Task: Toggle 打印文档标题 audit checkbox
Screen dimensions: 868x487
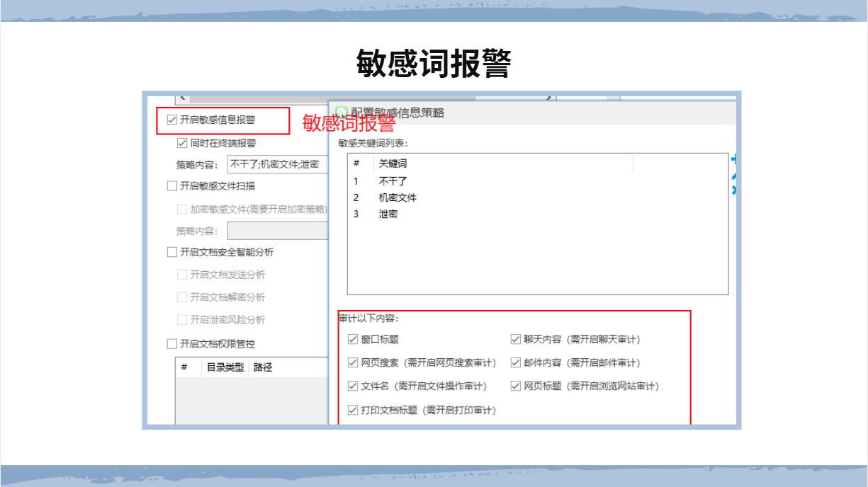Action: 353,410
